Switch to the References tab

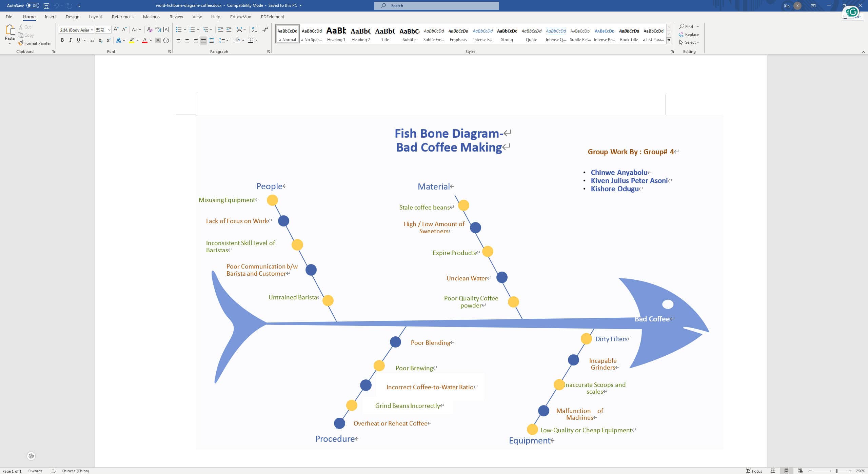122,17
